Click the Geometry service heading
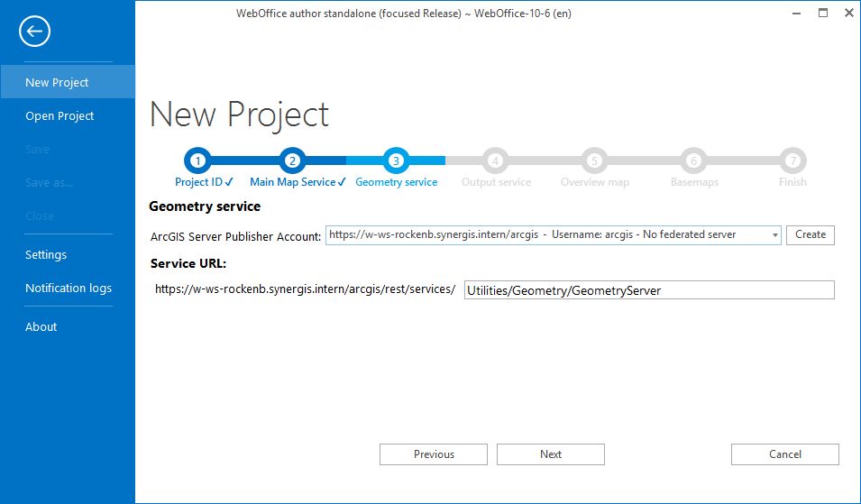The width and height of the screenshot is (861, 504). [205, 206]
